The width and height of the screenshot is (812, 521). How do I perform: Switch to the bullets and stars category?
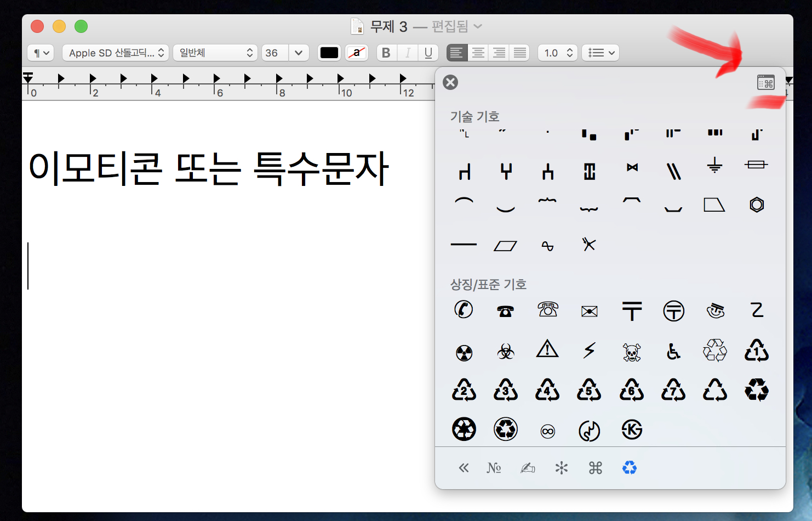click(562, 468)
